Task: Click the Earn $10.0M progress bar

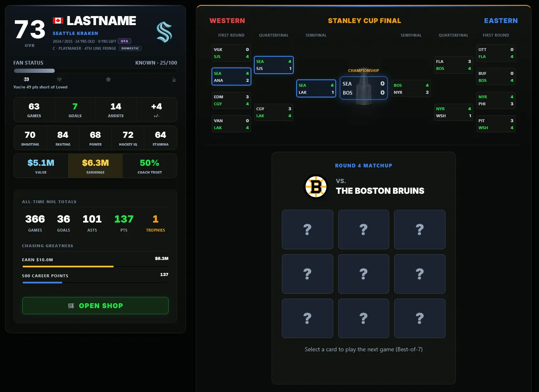Action: pyautogui.click(x=95, y=267)
